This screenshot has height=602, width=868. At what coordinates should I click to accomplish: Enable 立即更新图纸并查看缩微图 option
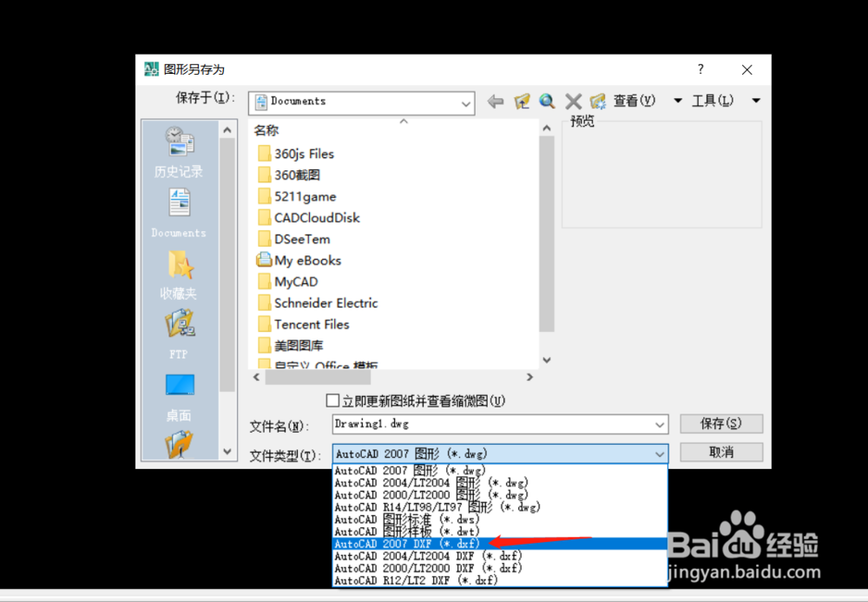pos(332,400)
